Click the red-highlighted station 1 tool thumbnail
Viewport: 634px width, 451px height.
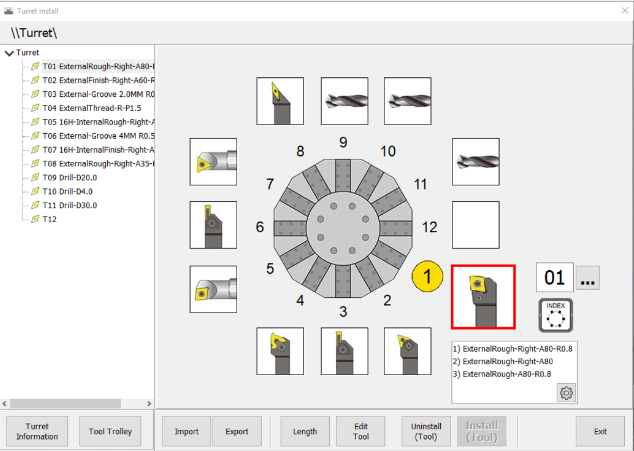[x=483, y=297]
